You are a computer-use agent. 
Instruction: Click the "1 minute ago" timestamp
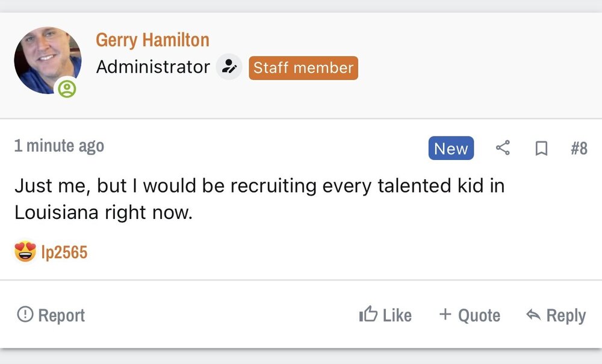tap(59, 146)
